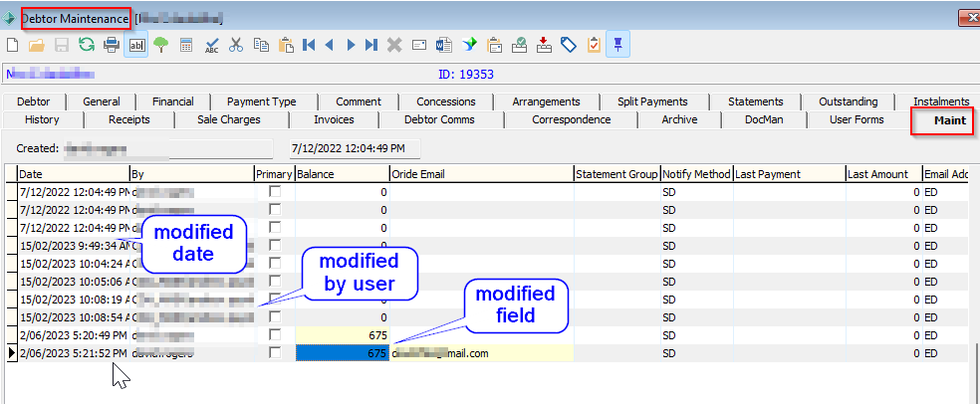Open the Instalments tab
Screen dimensions: 980x404
[940, 101]
